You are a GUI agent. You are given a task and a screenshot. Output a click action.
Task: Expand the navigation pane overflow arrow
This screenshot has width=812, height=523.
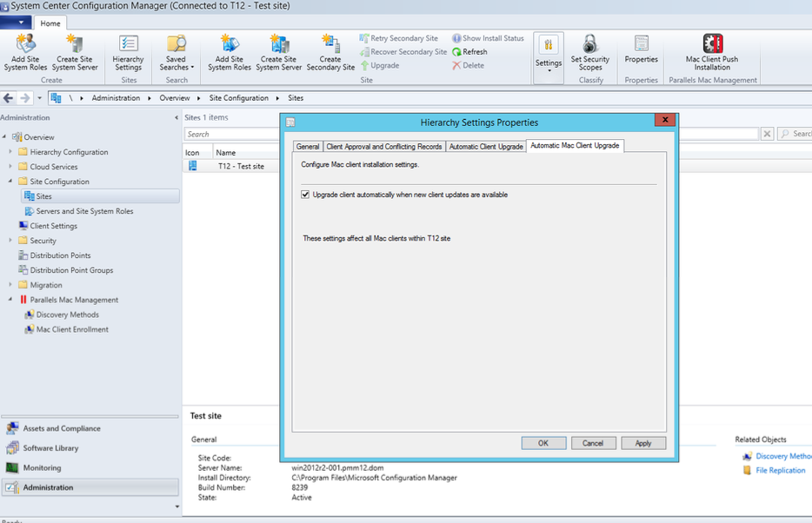(x=177, y=506)
